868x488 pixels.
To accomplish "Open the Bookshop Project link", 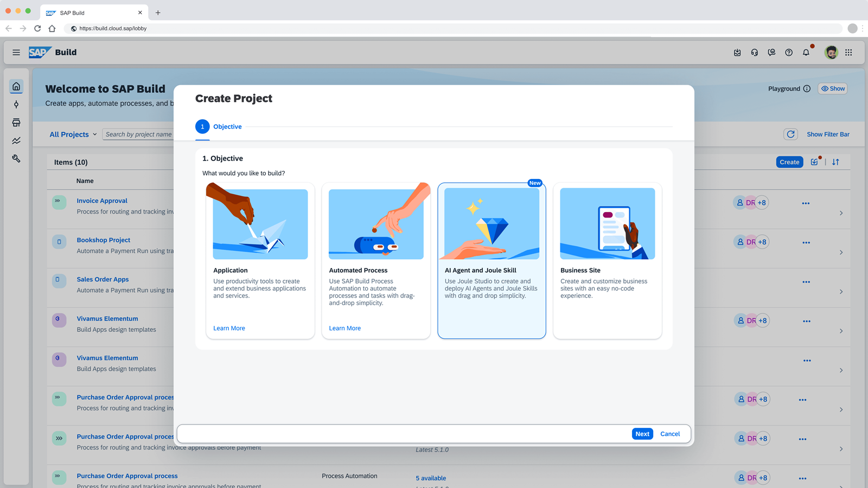I will click(104, 240).
